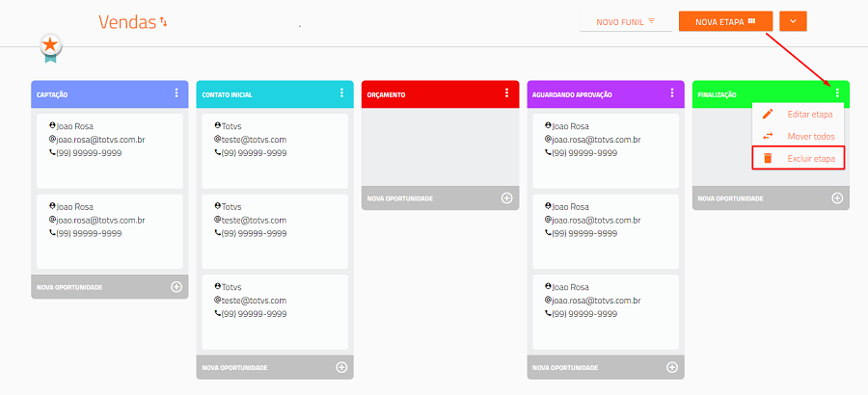
Task: Click the FINALIZAÇÃO column header title
Action: 717,94
